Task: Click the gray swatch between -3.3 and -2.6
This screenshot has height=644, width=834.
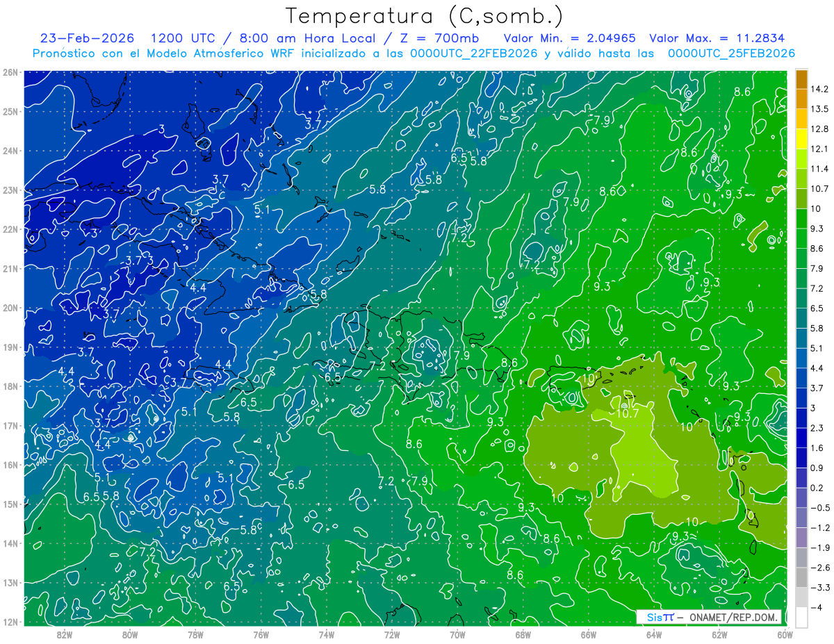Action: 802,577
